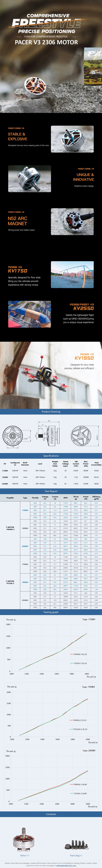Click the Product Drawing section header
Screen dimensions: 102x868
click(51, 411)
